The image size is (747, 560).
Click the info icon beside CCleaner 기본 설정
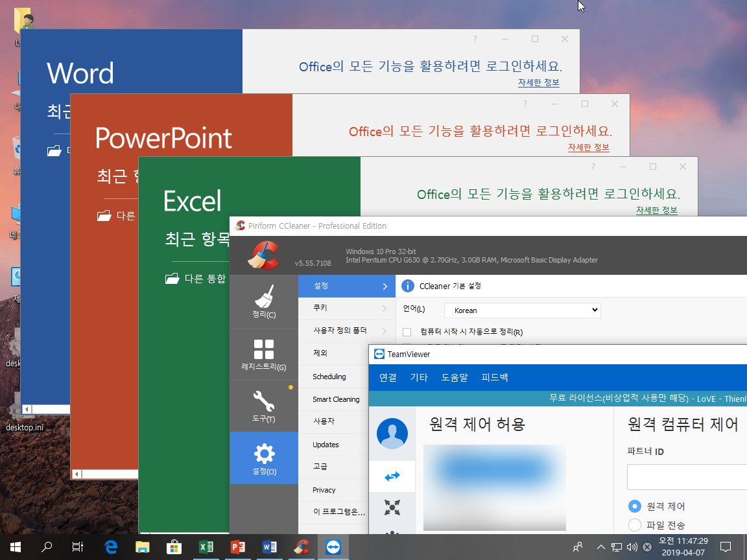click(408, 286)
